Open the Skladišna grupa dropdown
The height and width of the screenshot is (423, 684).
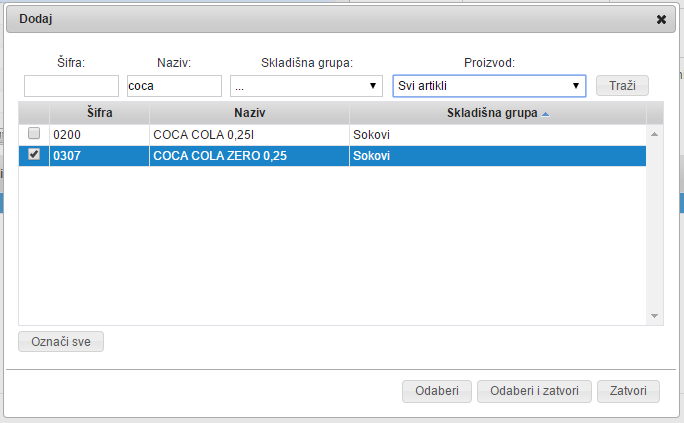(305, 86)
